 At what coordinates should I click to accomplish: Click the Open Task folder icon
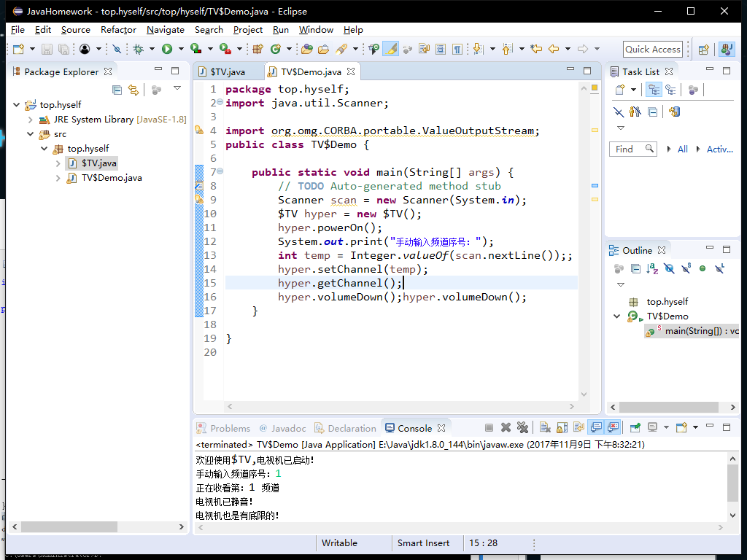pos(323,49)
